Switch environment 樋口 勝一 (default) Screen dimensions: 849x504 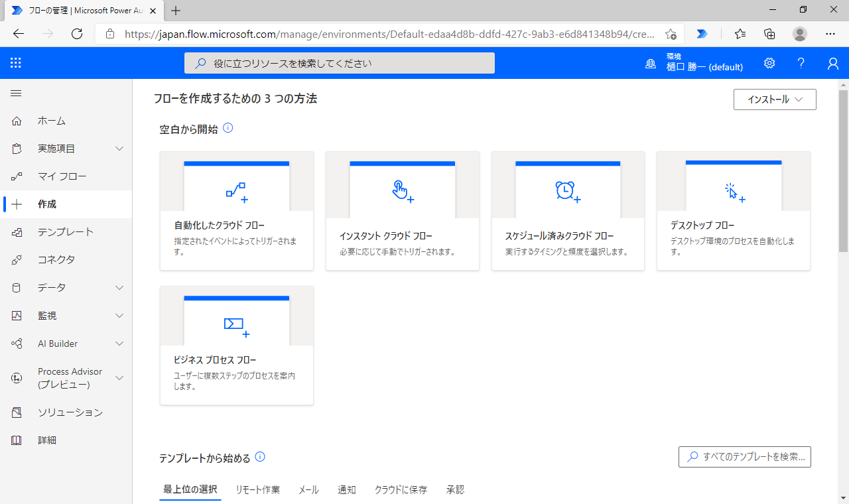tap(704, 67)
